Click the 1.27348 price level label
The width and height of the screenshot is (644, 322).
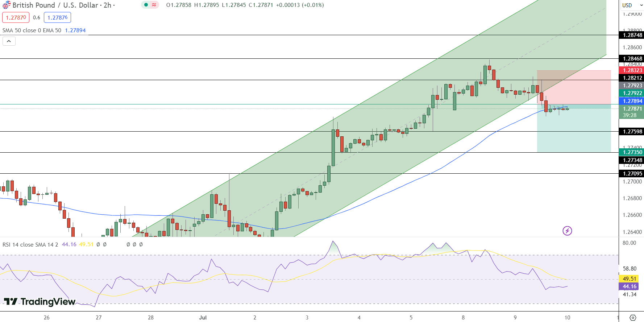point(632,160)
